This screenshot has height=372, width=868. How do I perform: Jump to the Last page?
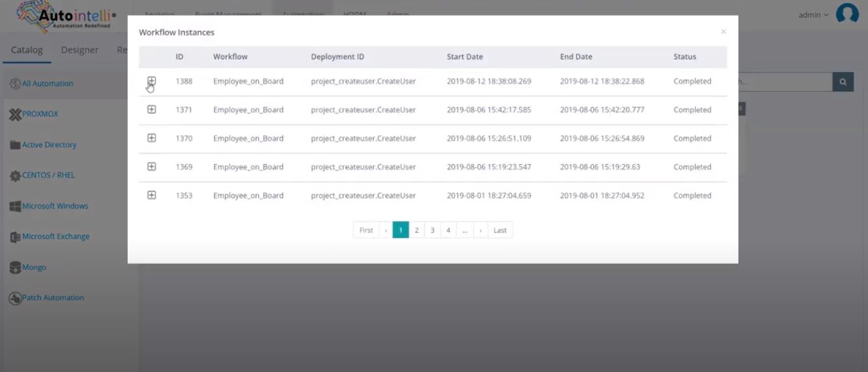pos(500,230)
